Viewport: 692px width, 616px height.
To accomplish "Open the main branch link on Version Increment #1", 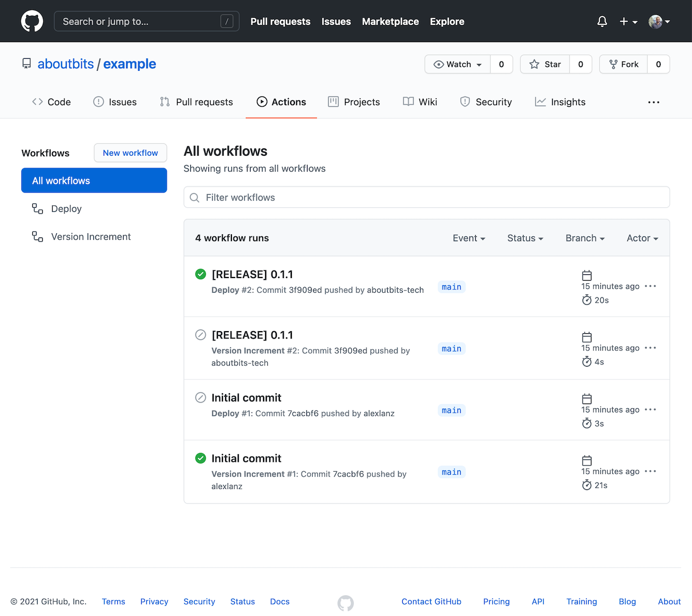I will pos(451,472).
